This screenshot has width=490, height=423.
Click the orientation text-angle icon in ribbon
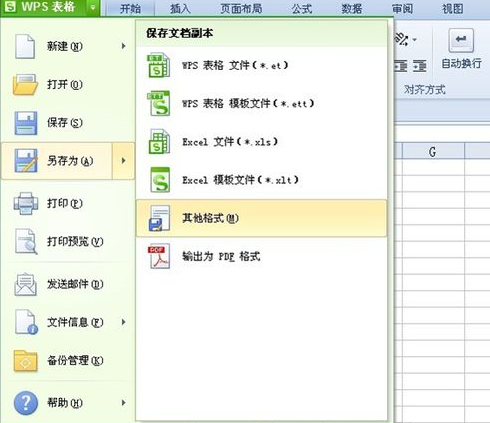coord(401,40)
